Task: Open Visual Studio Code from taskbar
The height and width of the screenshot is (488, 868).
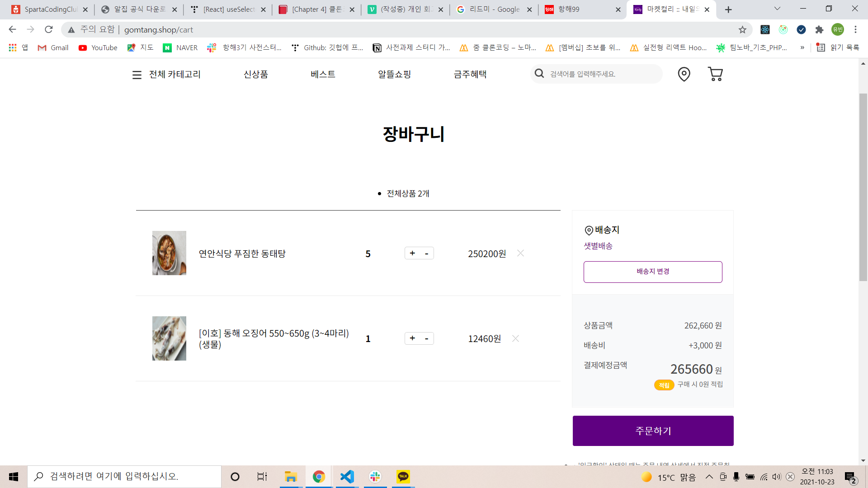Action: pos(347,477)
